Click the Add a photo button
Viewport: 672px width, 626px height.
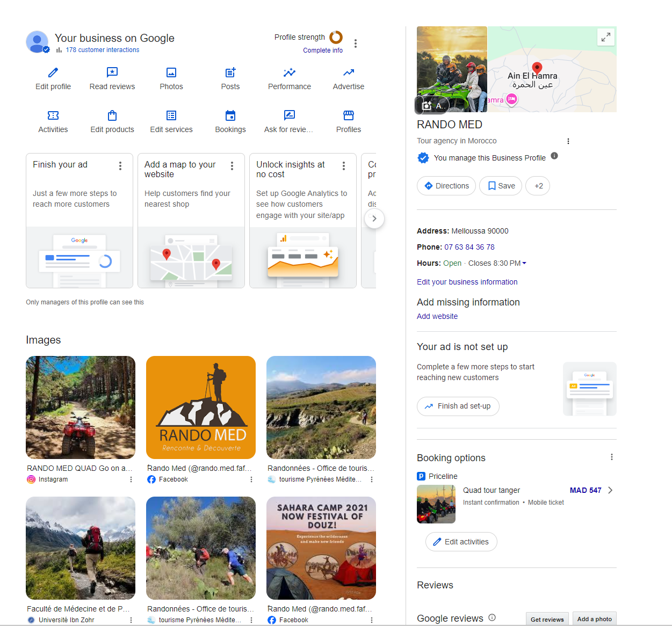(x=595, y=619)
